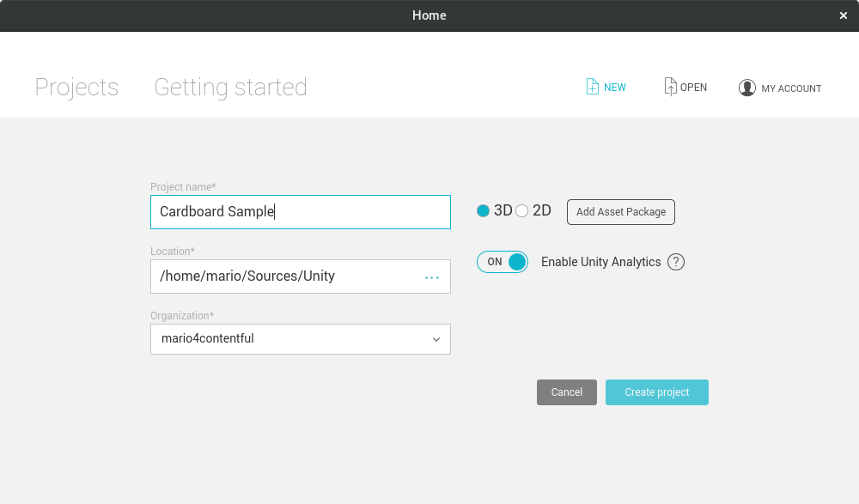Viewport: 859px width, 504px height.
Task: Open the Getting started tab
Action: pyautogui.click(x=230, y=88)
